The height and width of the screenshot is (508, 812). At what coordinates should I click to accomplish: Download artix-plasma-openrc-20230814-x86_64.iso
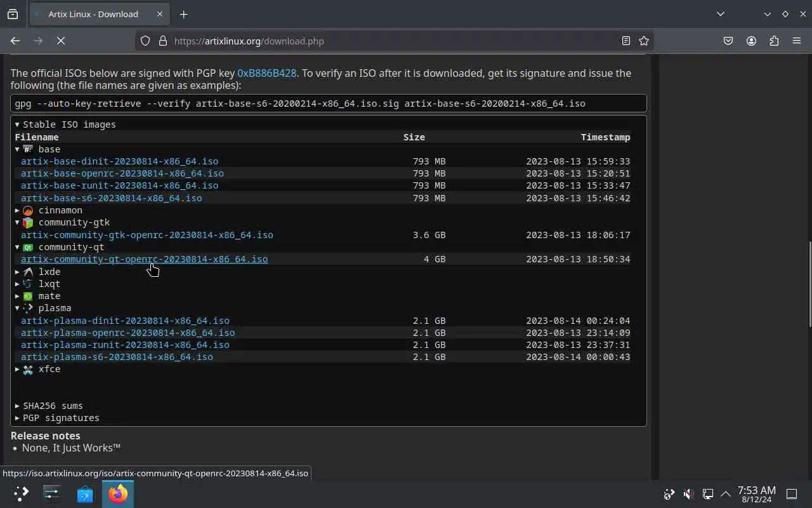coord(128,333)
